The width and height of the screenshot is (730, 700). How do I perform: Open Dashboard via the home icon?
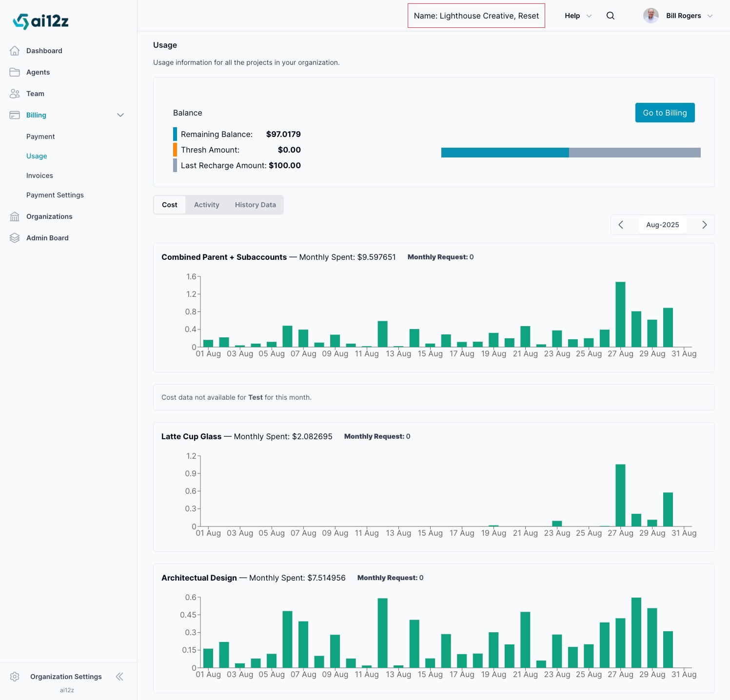click(15, 51)
